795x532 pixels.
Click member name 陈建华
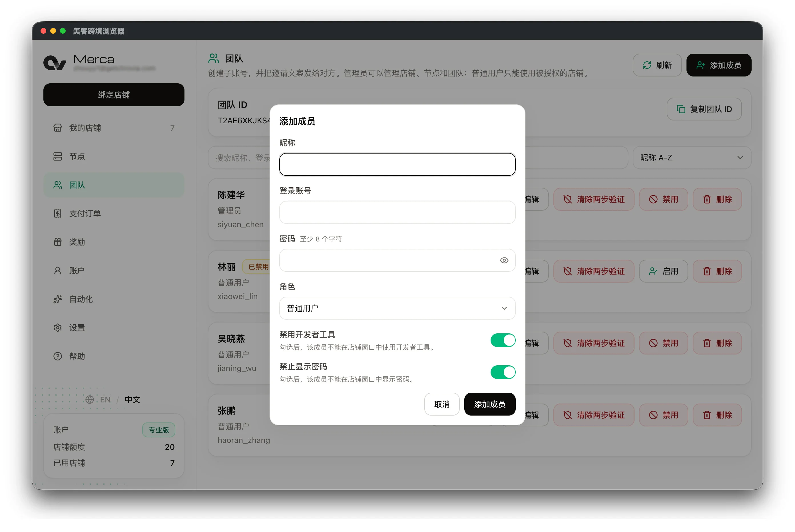231,195
